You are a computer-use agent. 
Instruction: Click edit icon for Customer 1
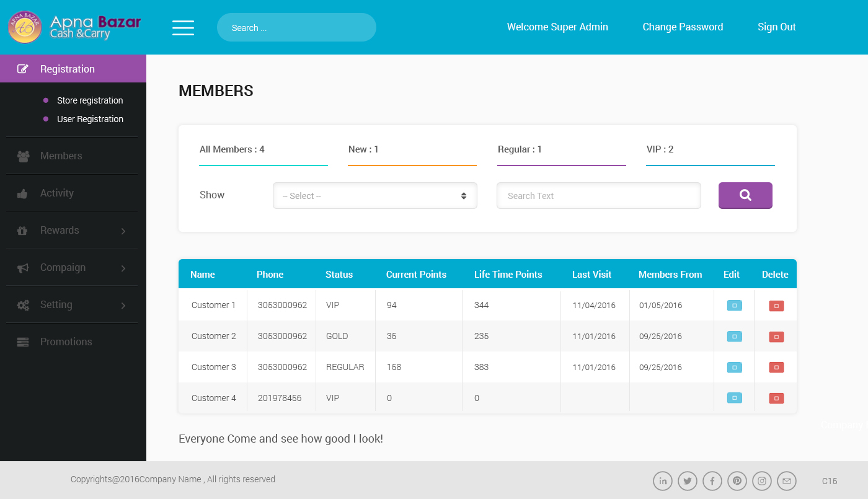[734, 305]
